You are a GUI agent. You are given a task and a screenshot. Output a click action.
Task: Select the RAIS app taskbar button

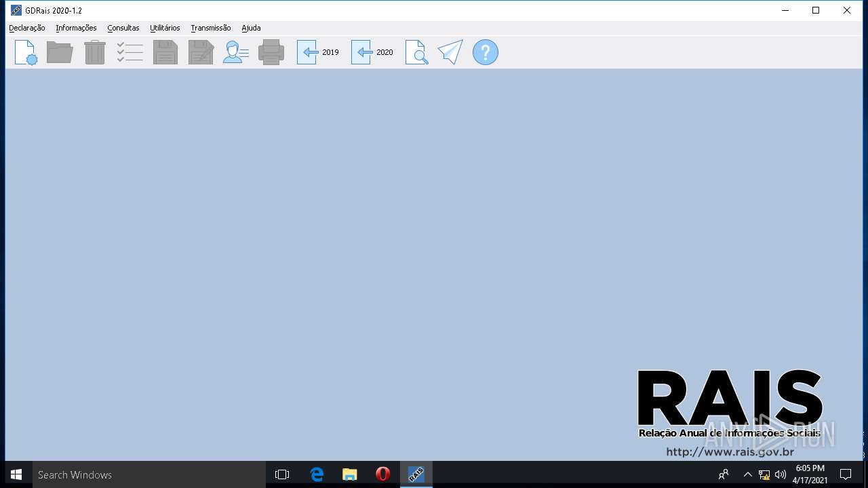416,474
